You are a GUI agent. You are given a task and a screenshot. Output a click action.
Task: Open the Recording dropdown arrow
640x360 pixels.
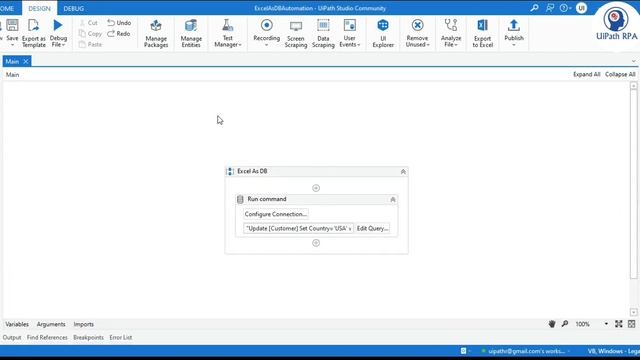coord(267,45)
